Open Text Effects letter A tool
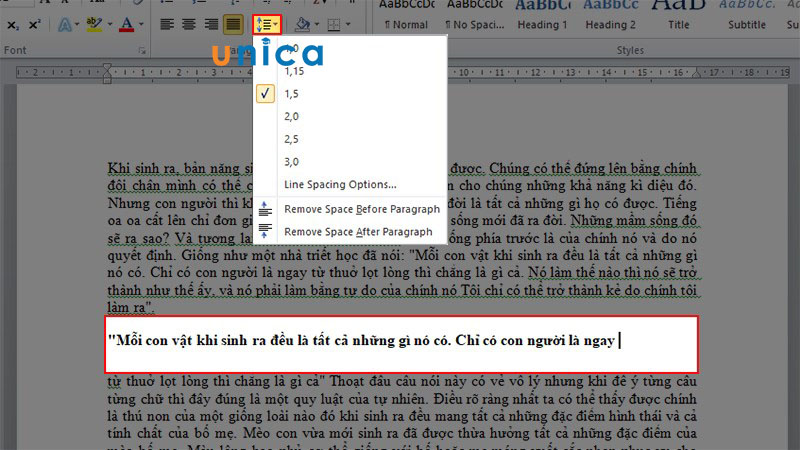The image size is (800, 450). [65, 24]
